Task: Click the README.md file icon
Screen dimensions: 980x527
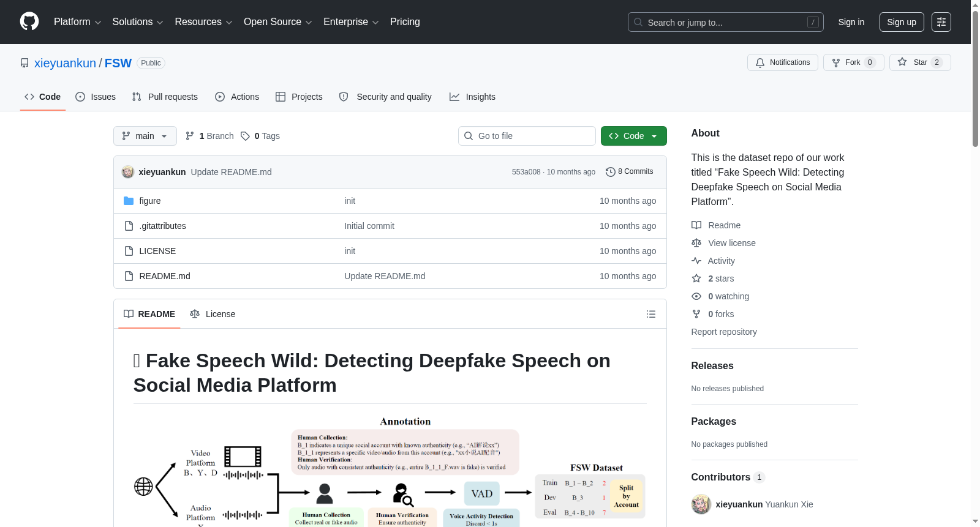Action: pyautogui.click(x=129, y=276)
